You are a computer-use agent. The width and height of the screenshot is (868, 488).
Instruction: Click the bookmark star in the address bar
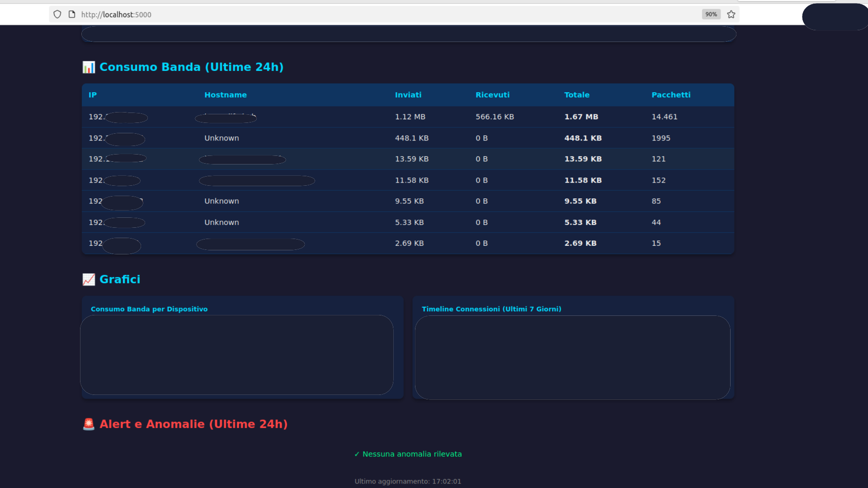pyautogui.click(x=731, y=14)
